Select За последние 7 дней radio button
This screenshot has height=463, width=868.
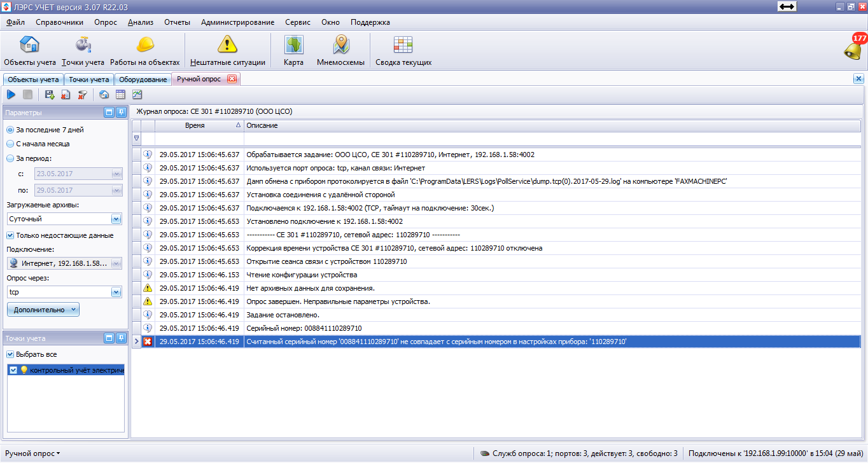click(x=10, y=130)
